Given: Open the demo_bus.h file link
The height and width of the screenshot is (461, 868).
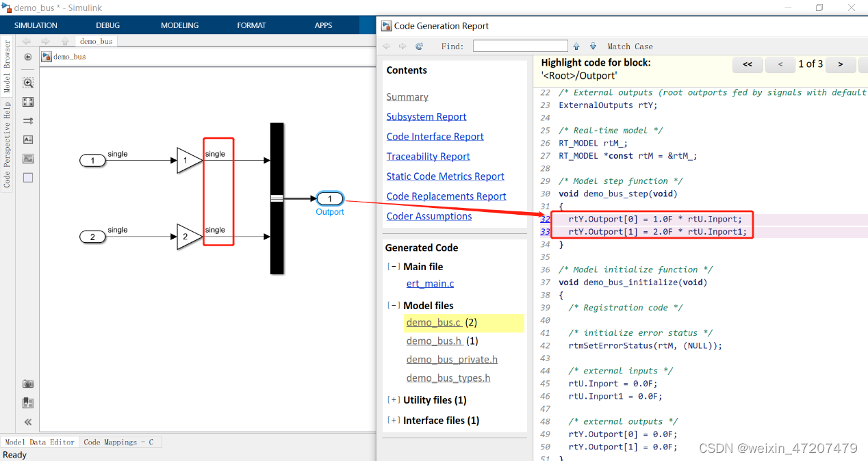Looking at the screenshot, I should 435,341.
